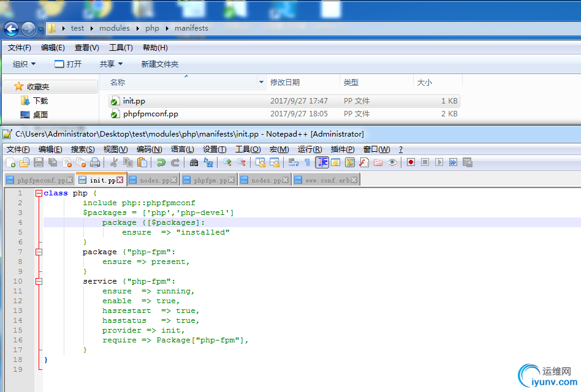Toggle show all characters pilcrow icon
The image size is (581, 392).
coord(307,162)
